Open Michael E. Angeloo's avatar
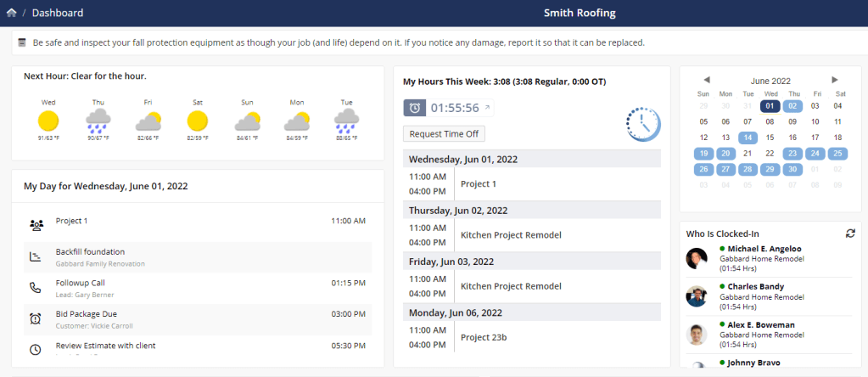Screen dimensions: 868x377 coord(697,258)
